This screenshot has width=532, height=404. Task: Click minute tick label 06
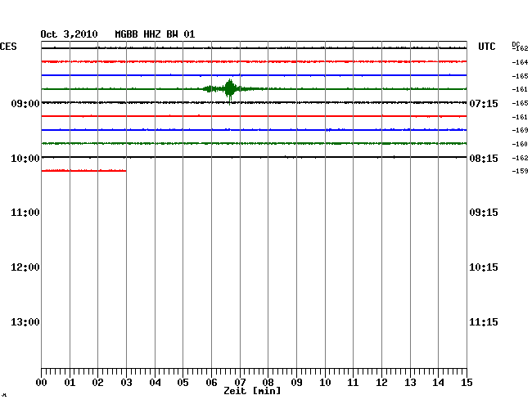(211, 383)
